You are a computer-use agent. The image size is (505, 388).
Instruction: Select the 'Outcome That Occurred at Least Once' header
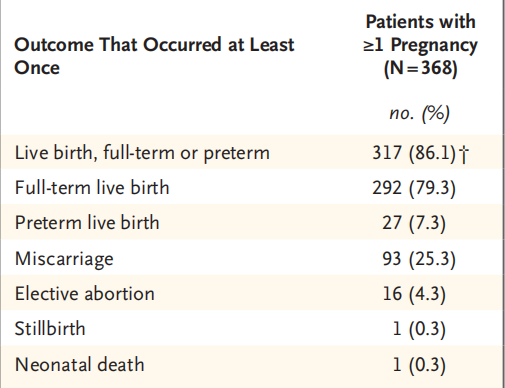[154, 56]
